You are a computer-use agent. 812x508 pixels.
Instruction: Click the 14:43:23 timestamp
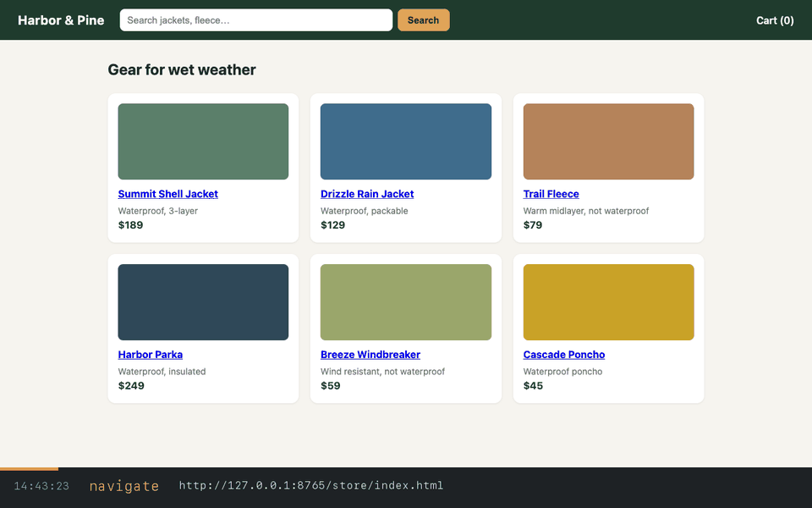click(x=41, y=486)
